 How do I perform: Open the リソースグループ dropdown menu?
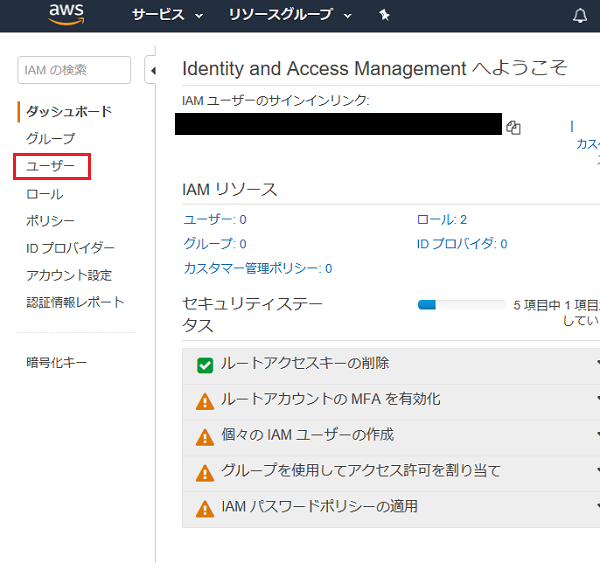coord(290,15)
